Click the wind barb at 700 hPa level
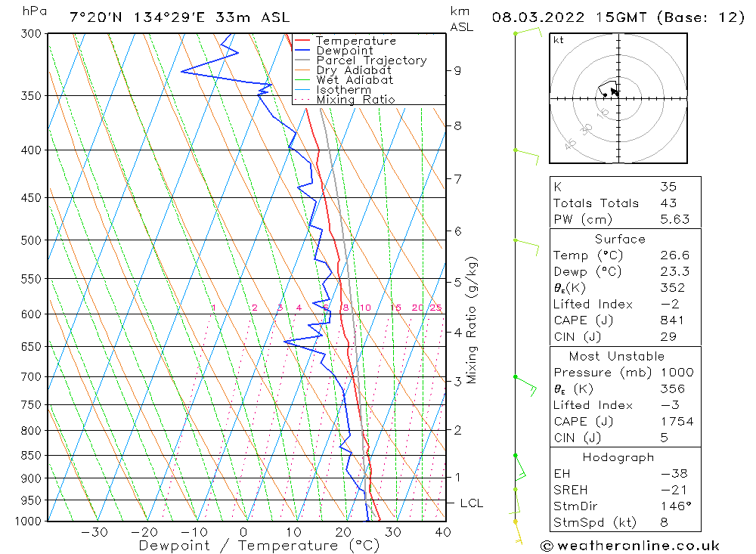Viewport: 756px width, 554px height. tap(525, 385)
